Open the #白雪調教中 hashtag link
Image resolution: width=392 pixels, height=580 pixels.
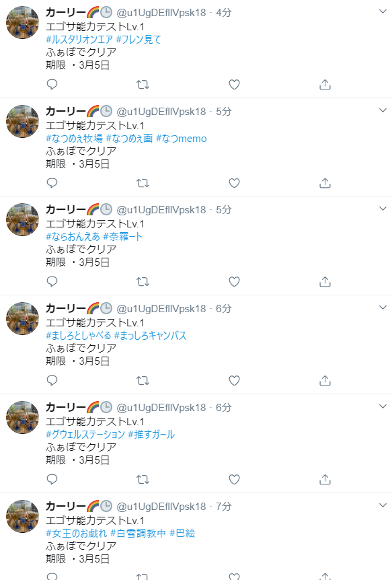[x=138, y=533]
